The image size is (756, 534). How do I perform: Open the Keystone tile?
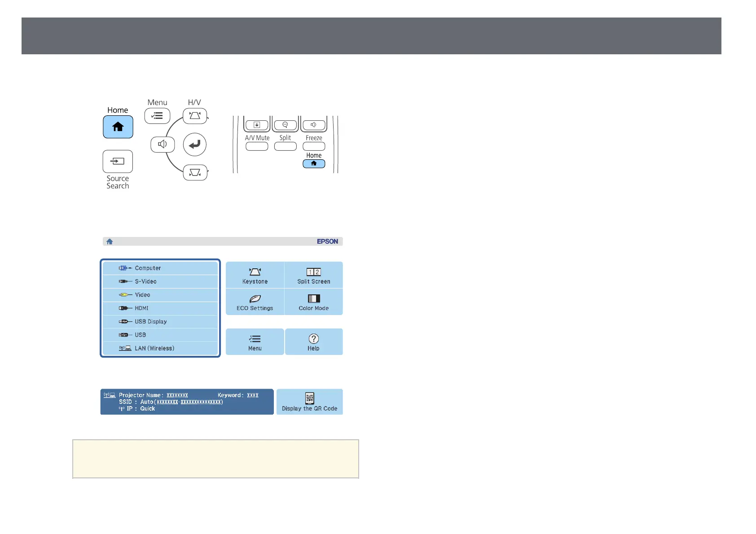[255, 275]
